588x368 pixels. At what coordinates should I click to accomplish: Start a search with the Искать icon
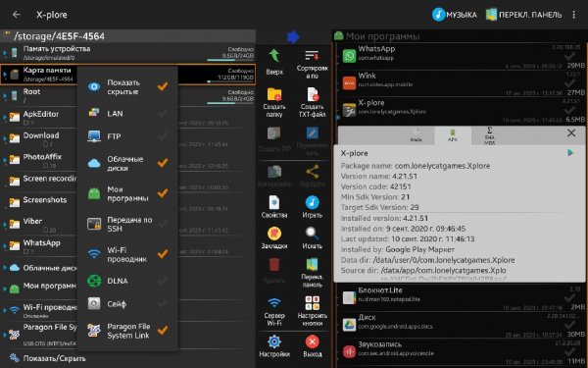pos(312,234)
